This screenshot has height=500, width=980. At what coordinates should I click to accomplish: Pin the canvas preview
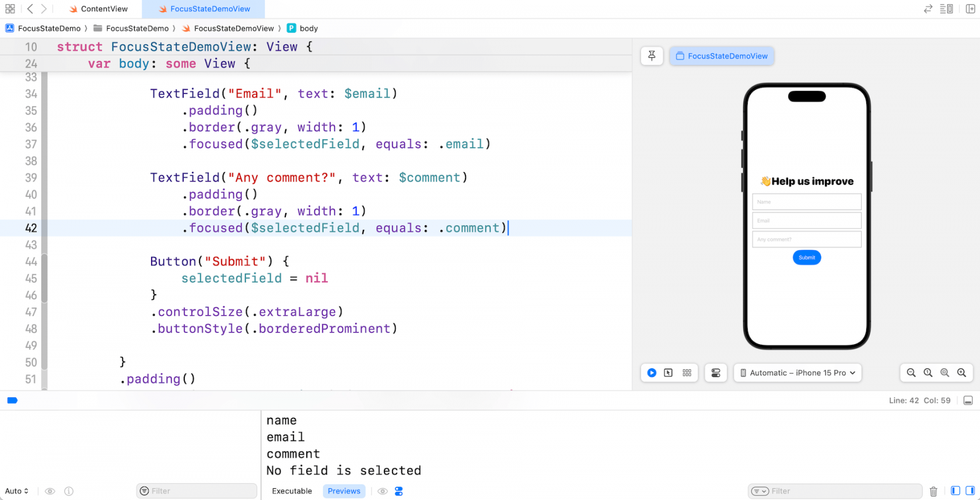point(652,56)
